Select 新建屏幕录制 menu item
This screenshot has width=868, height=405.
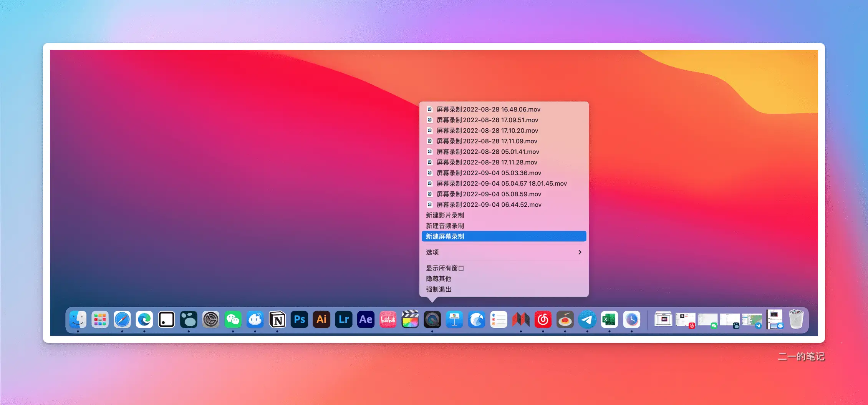tap(504, 236)
